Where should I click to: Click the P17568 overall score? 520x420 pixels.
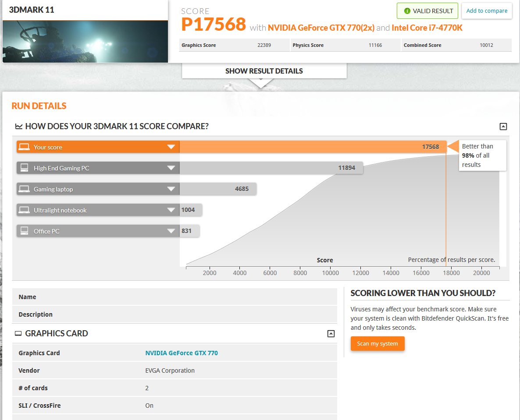click(214, 24)
